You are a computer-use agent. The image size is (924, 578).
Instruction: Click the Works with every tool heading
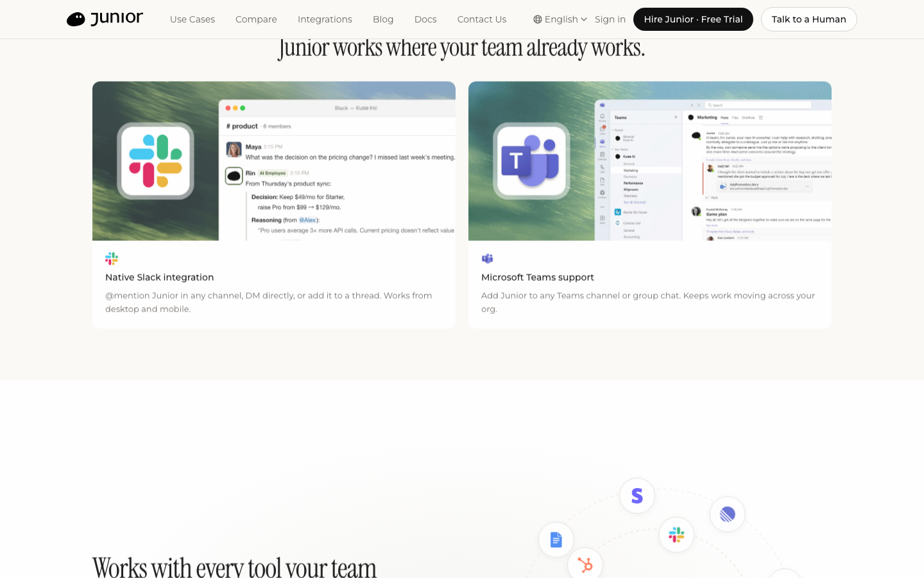pos(234,567)
